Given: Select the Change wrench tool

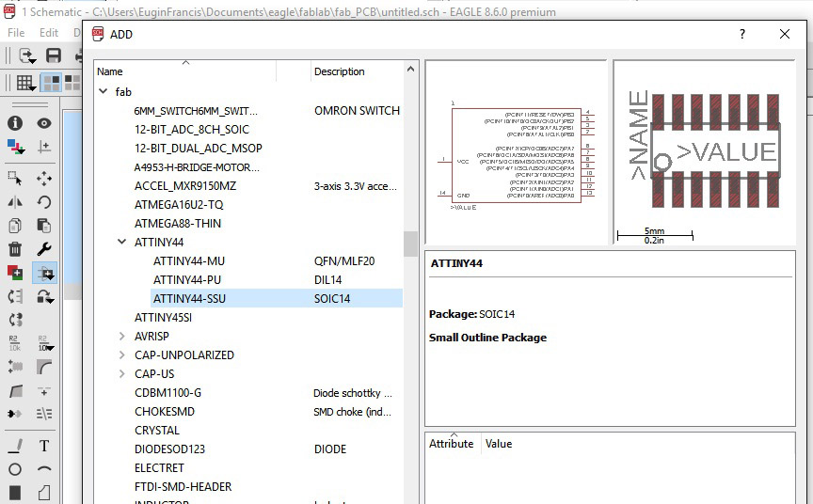Looking at the screenshot, I should [44, 249].
